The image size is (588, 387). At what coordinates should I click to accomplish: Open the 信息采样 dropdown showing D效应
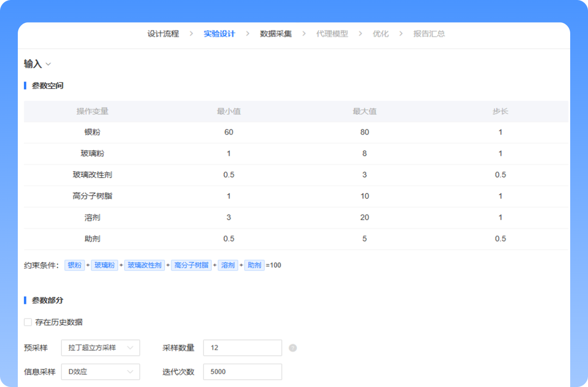pos(100,372)
